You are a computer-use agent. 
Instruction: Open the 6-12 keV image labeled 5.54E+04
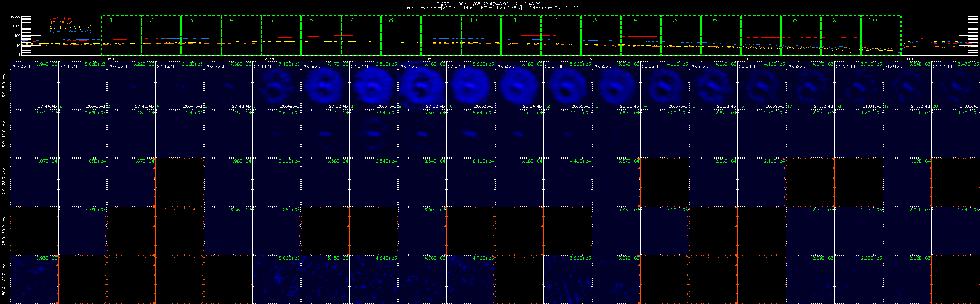point(374,134)
